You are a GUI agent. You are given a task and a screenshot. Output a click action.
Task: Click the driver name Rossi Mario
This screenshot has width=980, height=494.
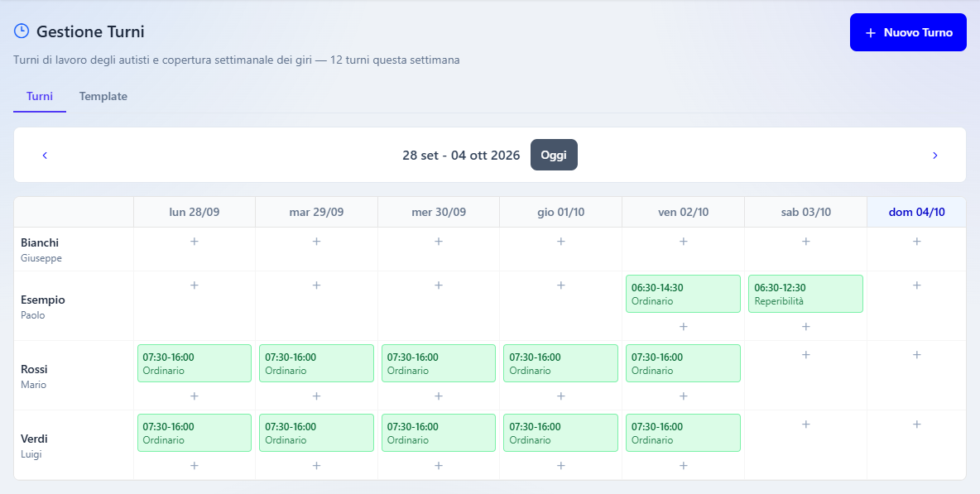35,376
